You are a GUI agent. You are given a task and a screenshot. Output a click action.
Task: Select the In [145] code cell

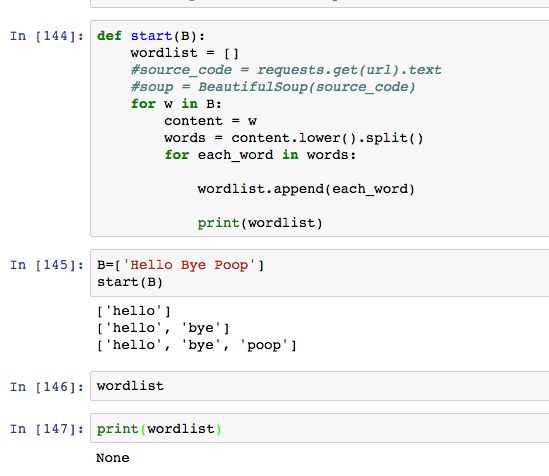pyautogui.click(x=319, y=273)
